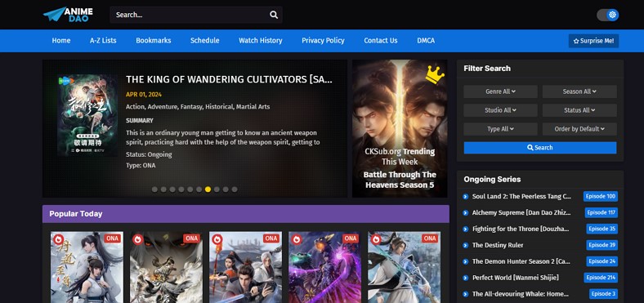Image resolution: width=644 pixels, height=303 pixels.
Task: Open the Season All dropdown
Action: 579,91
